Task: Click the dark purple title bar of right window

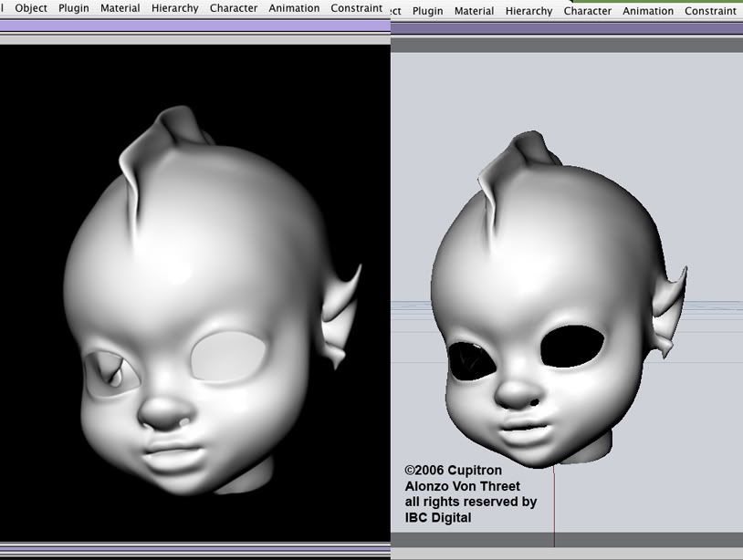Action: (566, 29)
